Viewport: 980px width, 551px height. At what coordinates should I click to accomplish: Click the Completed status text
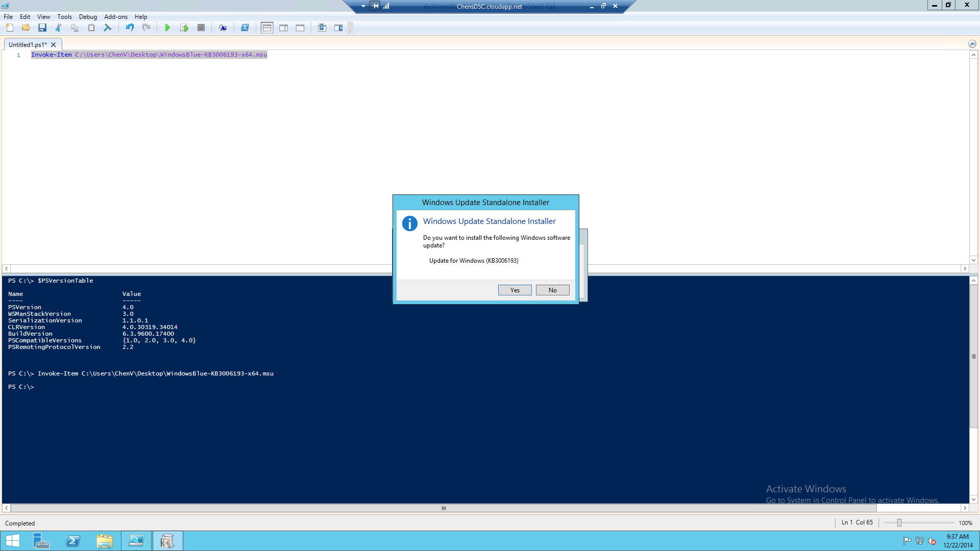20,523
